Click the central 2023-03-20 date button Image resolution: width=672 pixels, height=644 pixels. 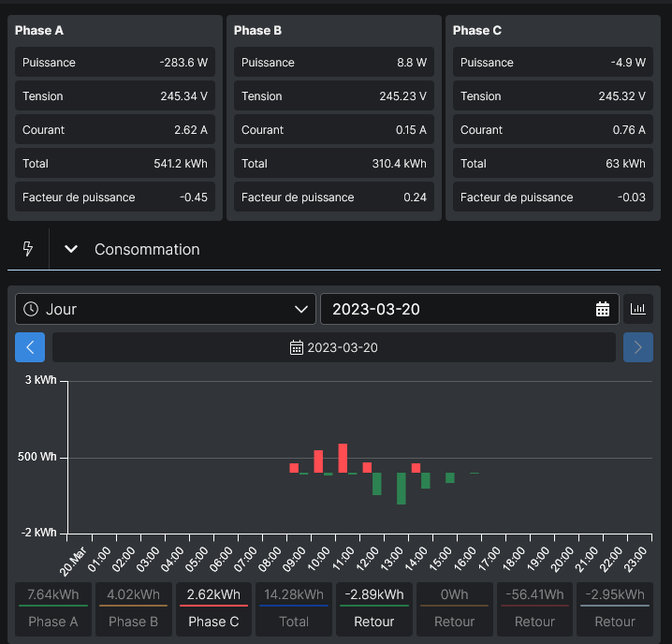[x=334, y=347]
